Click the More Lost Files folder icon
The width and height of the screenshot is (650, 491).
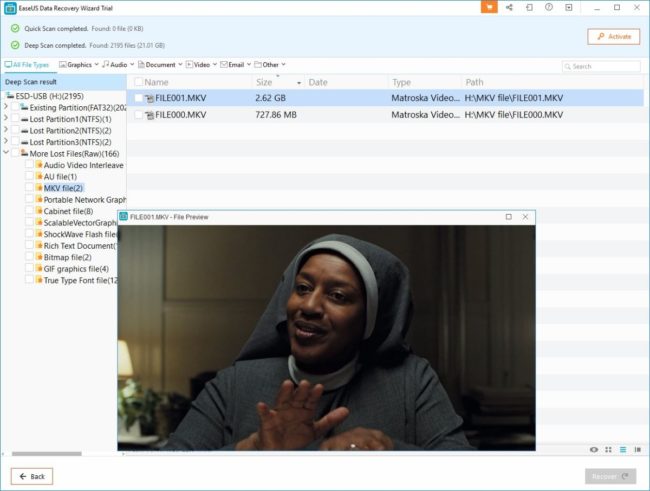click(x=24, y=153)
